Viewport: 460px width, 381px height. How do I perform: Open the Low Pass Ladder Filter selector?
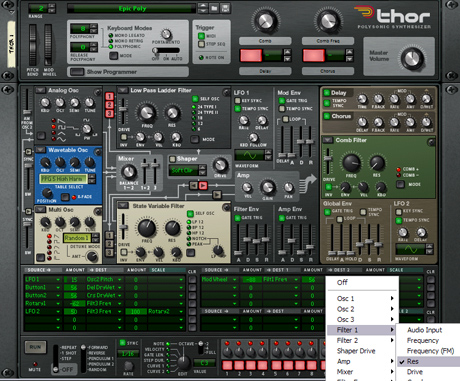(x=122, y=90)
